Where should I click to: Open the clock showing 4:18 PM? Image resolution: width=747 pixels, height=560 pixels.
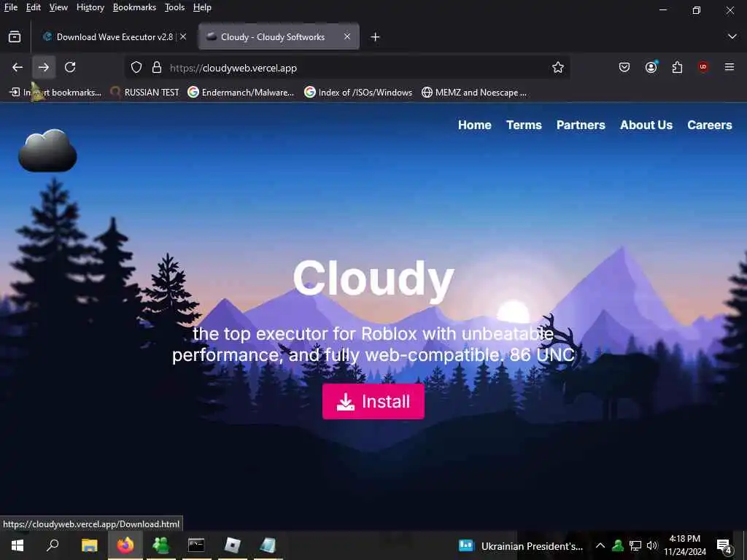[685, 545]
